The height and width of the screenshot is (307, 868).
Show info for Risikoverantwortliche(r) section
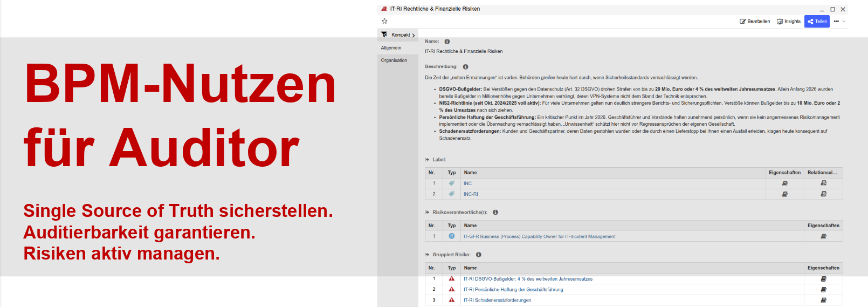(495, 213)
